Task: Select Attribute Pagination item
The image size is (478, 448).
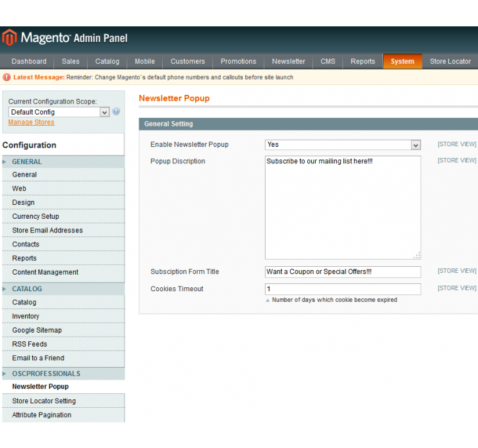Action: [63, 415]
